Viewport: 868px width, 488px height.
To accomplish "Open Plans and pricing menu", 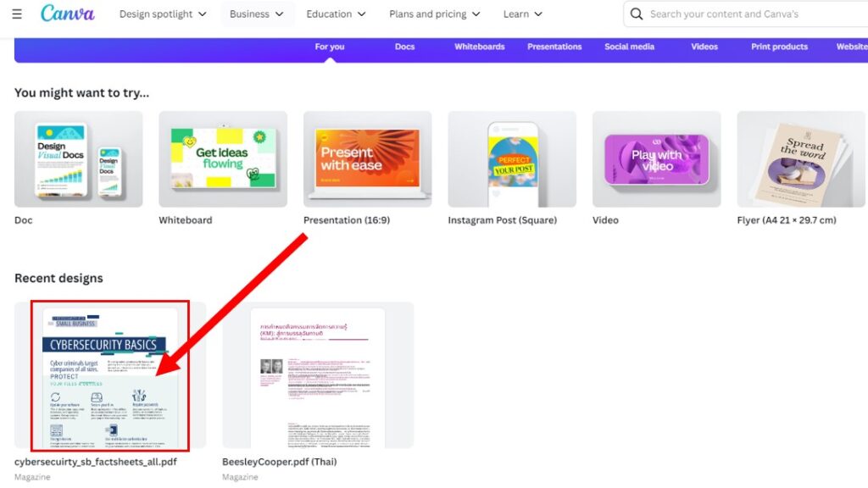I will [434, 14].
